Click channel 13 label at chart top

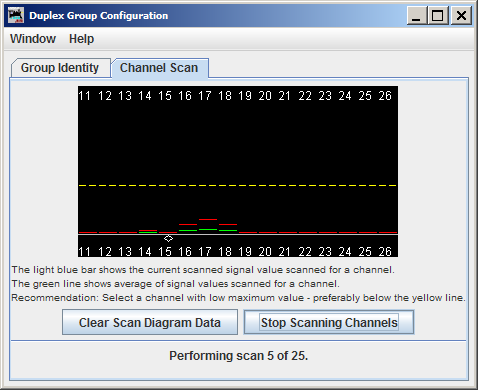point(125,96)
